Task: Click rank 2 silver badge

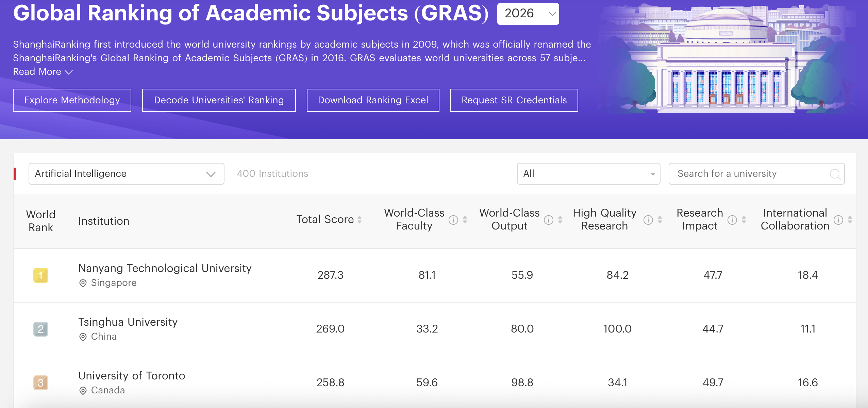Action: pos(41,329)
